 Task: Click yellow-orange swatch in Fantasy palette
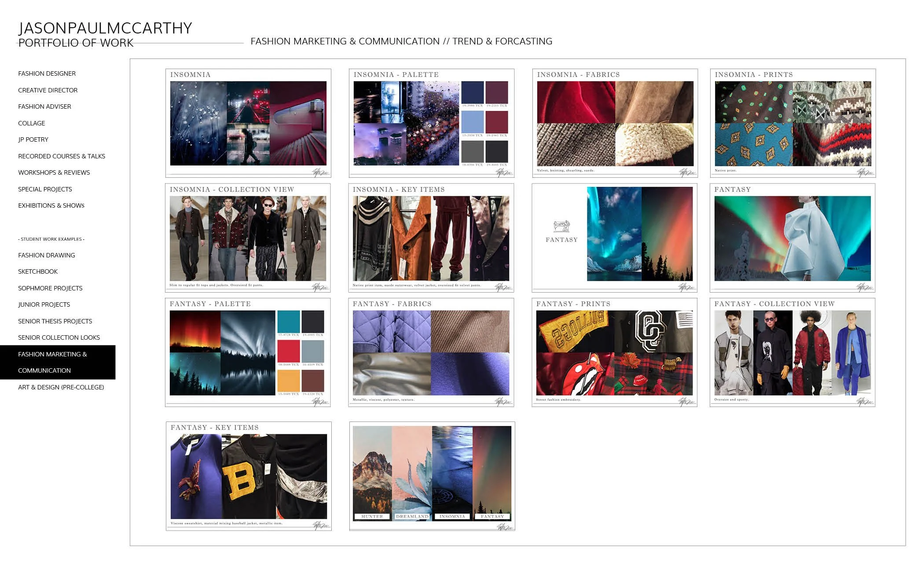click(289, 381)
